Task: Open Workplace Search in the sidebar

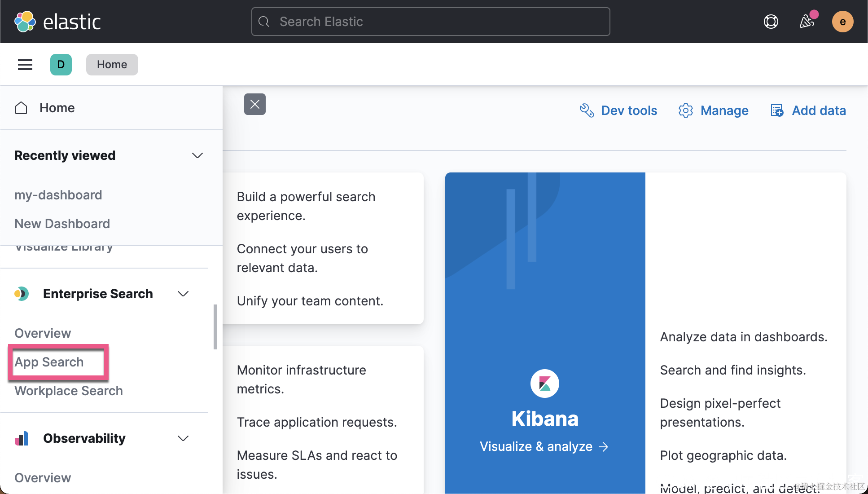Action: [x=69, y=391]
